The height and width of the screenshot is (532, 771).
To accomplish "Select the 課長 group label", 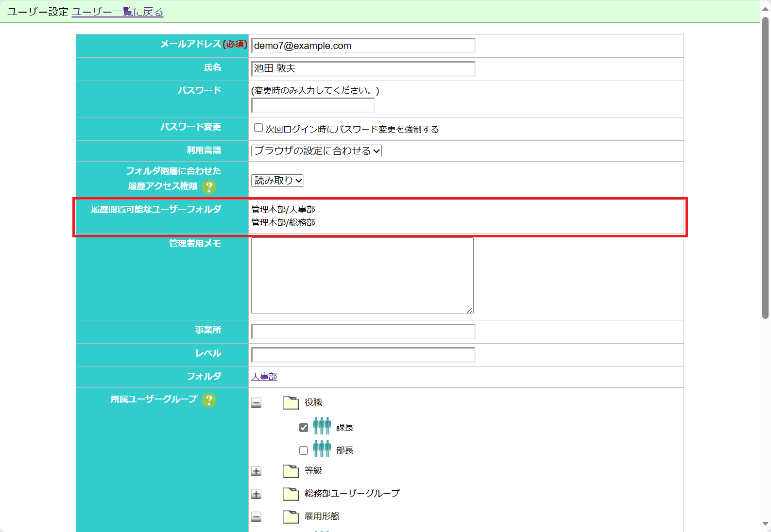I will pyautogui.click(x=345, y=428).
